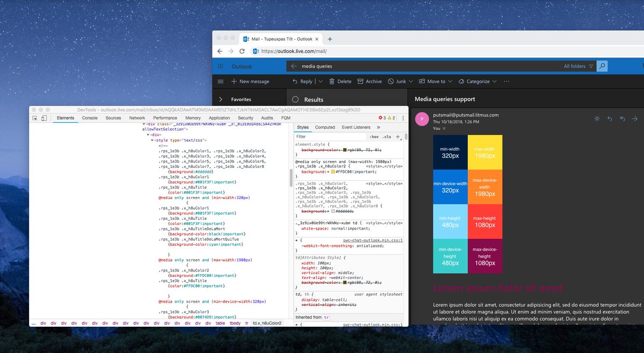Image resolution: width=644 pixels, height=353 pixels.
Task: Go back in the browser toolbar
Action: coord(220,51)
